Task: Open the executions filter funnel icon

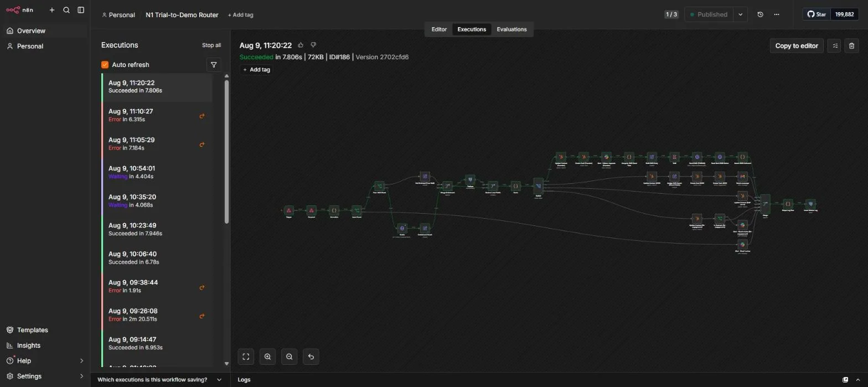Action: [214, 65]
